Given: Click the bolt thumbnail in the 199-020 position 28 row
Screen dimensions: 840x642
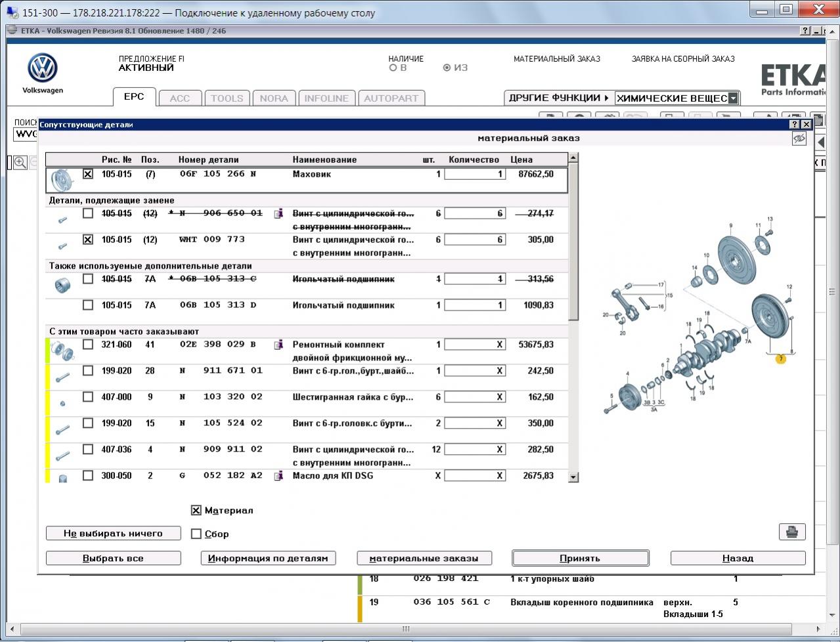Looking at the screenshot, I should pos(62,377).
